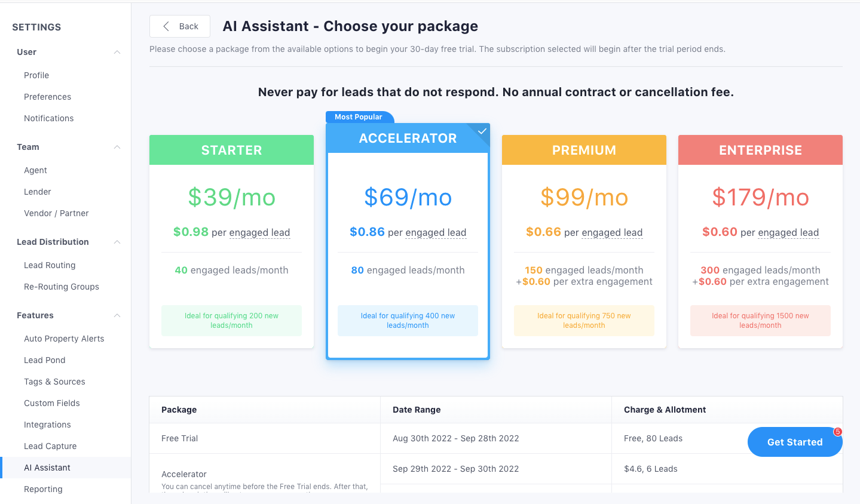Collapse the Team section chevron
860x504 pixels.
pos(117,147)
